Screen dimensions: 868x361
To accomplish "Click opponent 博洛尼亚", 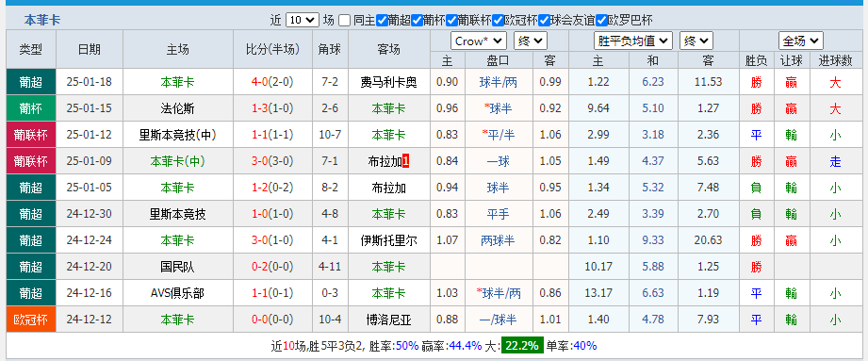I will click(x=388, y=320).
